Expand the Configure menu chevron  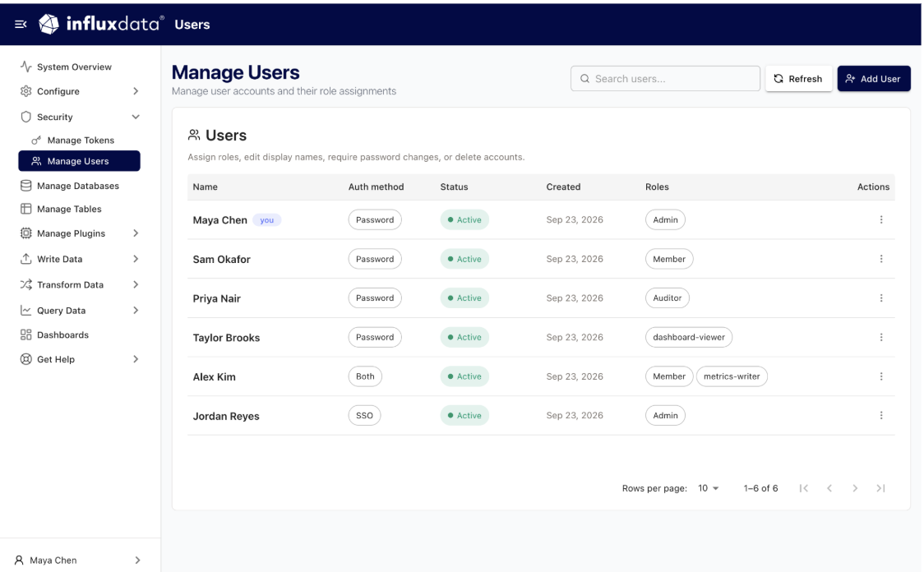point(136,91)
